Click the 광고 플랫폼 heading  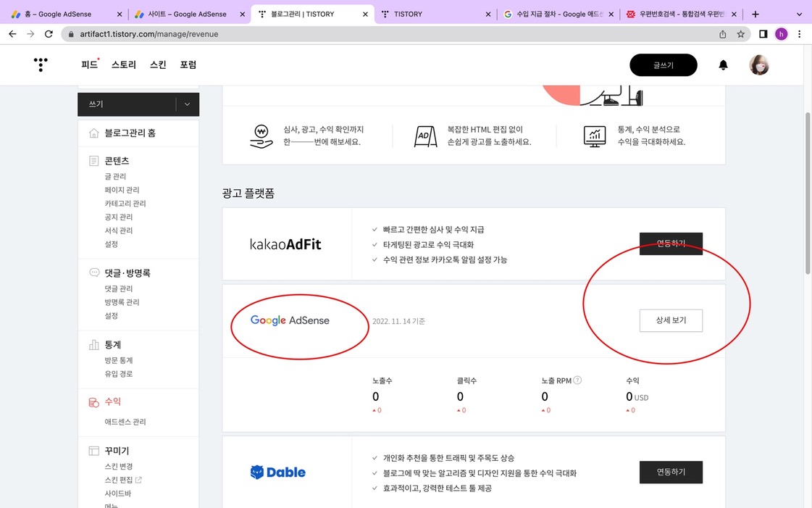click(x=248, y=193)
